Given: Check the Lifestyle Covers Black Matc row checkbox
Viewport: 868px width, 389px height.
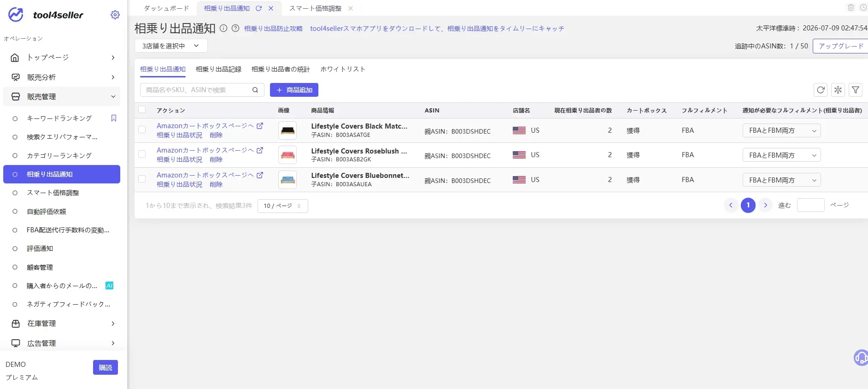Looking at the screenshot, I should tap(142, 130).
